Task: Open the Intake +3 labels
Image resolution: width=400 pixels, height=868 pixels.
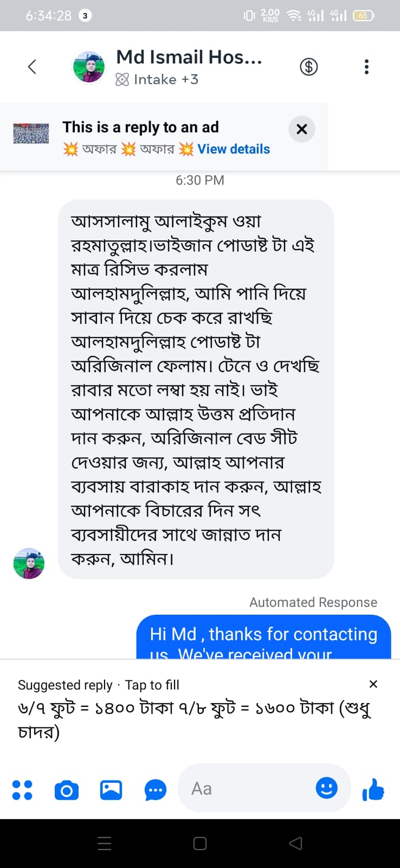Action: pos(157,80)
